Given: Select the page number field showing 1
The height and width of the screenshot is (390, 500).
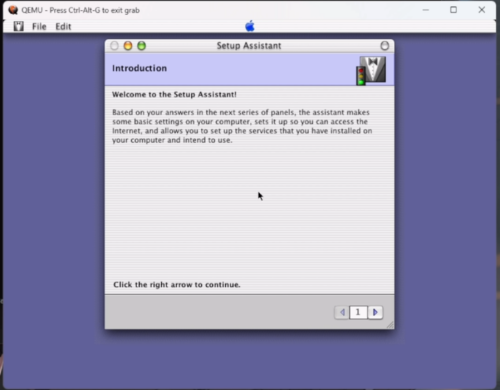Looking at the screenshot, I should tap(358, 312).
